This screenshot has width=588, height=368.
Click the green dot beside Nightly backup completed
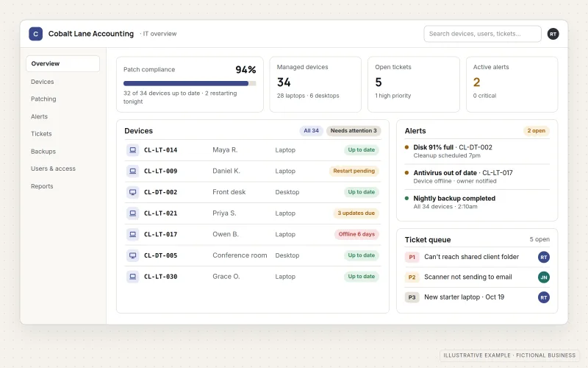[x=407, y=198]
